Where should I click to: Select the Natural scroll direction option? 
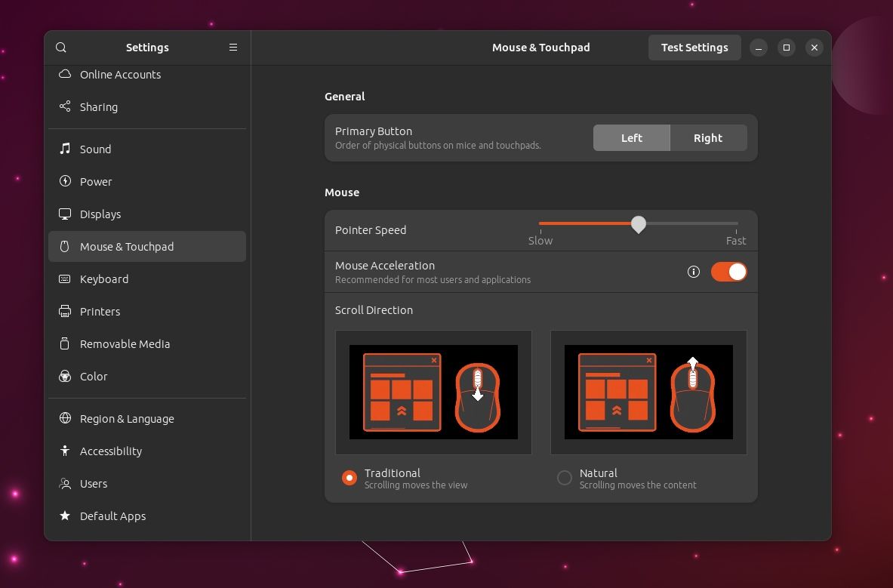tap(564, 477)
